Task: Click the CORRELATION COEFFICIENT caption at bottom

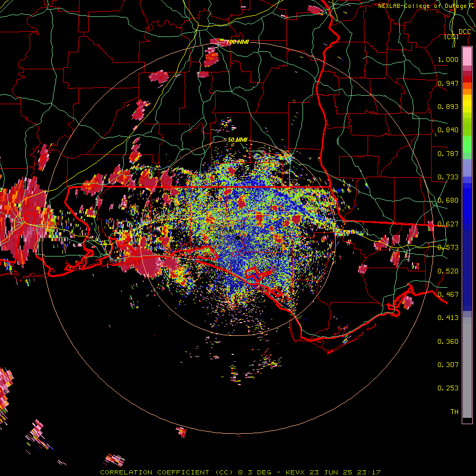Action: (240, 472)
